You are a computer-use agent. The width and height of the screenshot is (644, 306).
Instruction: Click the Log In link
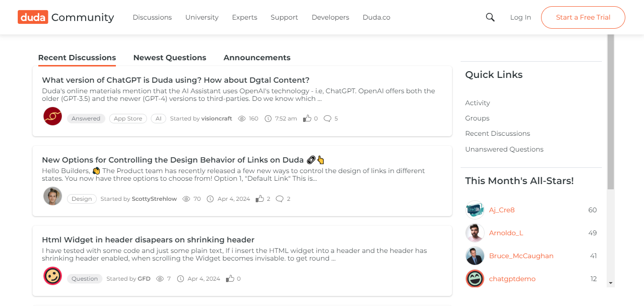[520, 17]
